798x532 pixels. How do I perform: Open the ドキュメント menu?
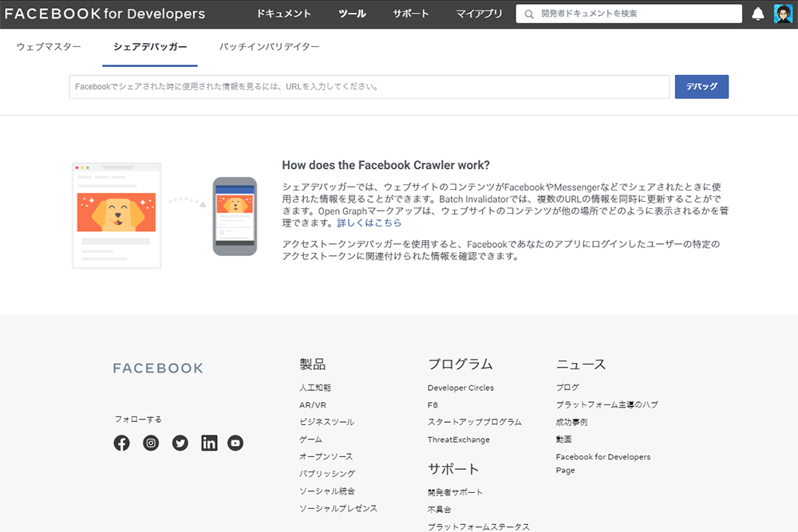click(283, 14)
